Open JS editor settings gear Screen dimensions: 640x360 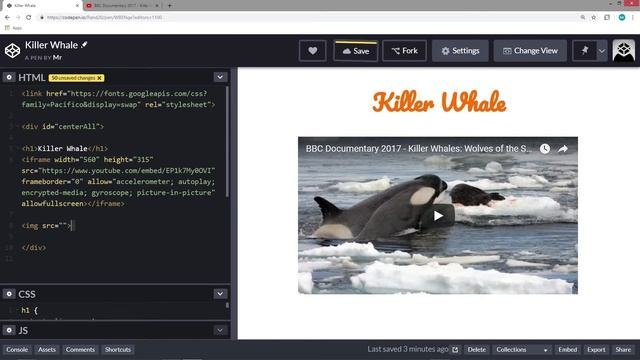click(x=9, y=330)
